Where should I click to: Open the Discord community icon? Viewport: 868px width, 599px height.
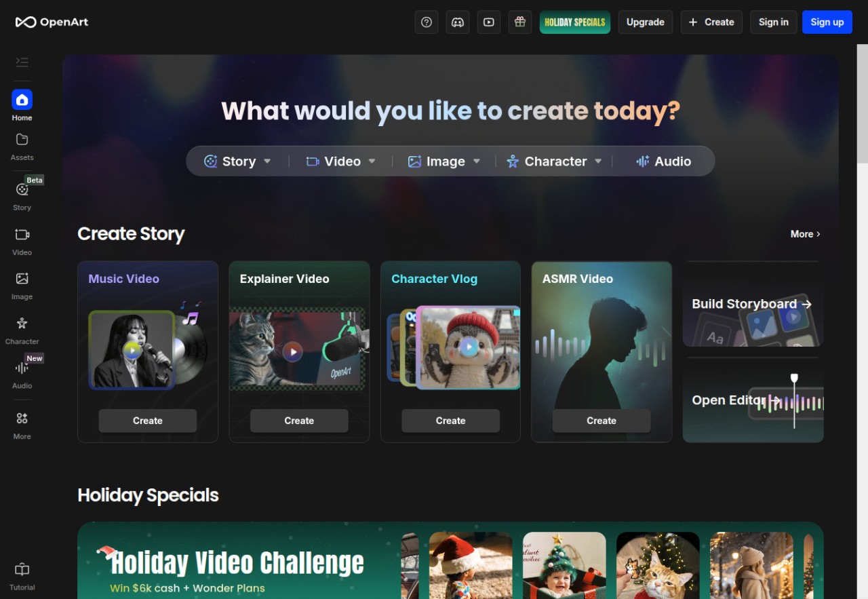point(458,22)
